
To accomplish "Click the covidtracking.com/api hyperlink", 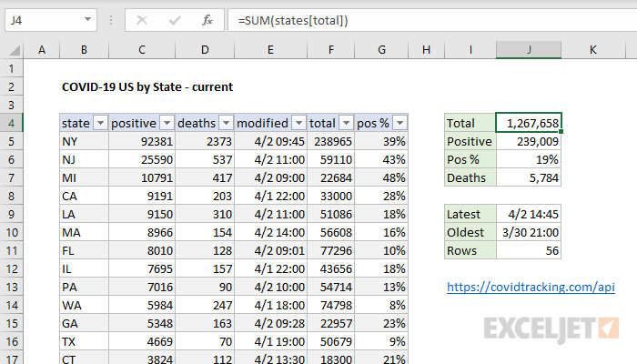I will click(x=531, y=288).
